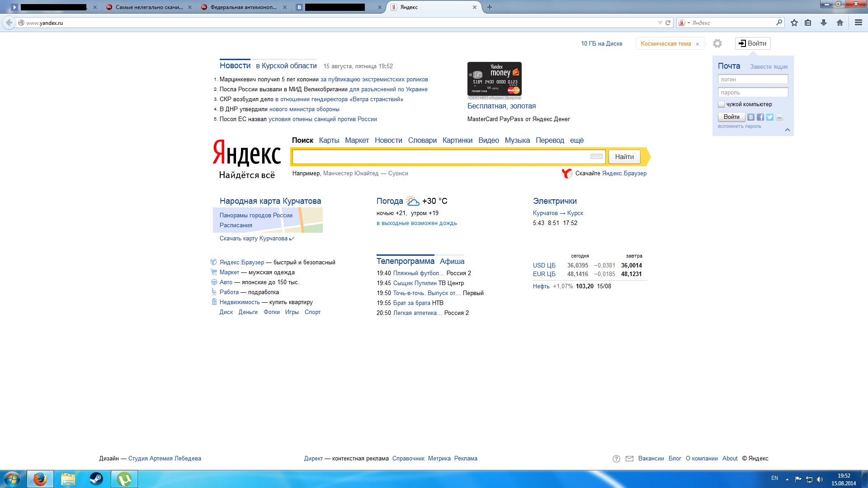This screenshot has width=868, height=488.
Task: Open the on-screen keyboard icon in search field
Action: click(x=596, y=156)
